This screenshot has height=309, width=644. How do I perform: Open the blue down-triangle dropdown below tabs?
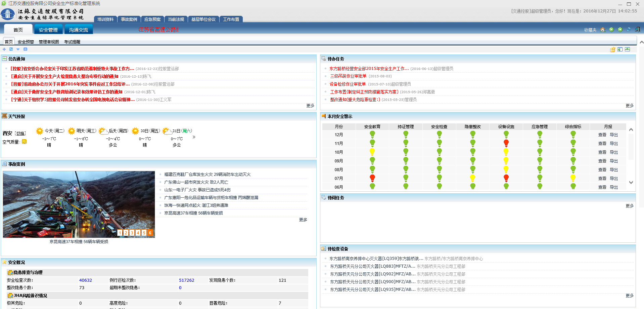[x=18, y=49]
